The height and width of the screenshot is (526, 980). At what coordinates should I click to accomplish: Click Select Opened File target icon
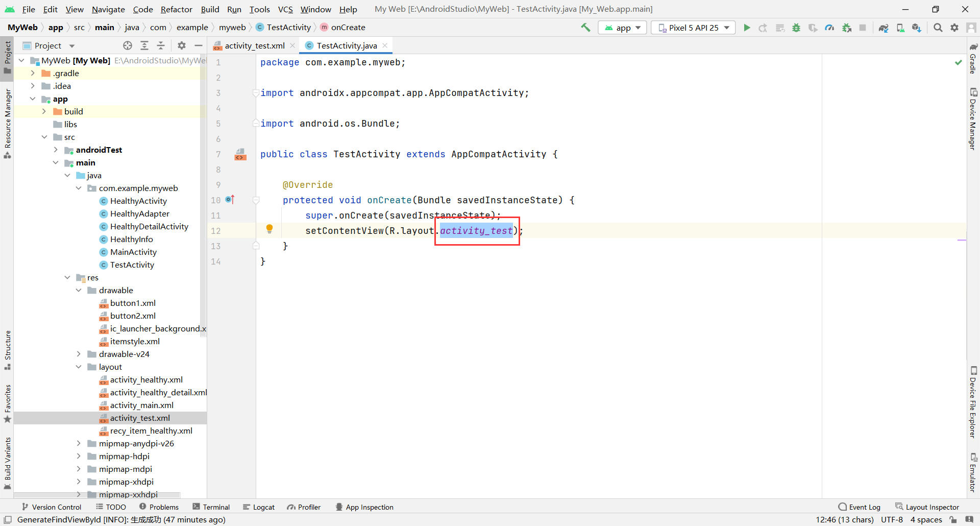coord(128,45)
